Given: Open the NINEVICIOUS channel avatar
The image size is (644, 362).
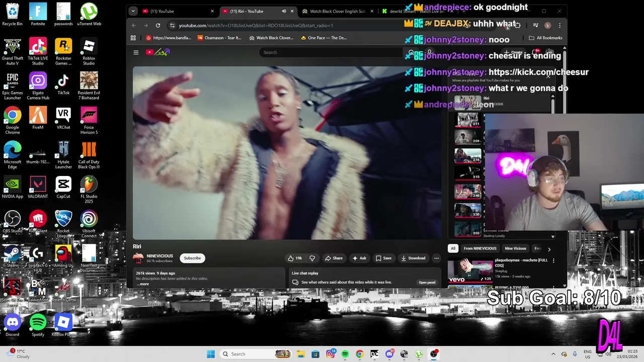Looking at the screenshot, I should [138, 258].
